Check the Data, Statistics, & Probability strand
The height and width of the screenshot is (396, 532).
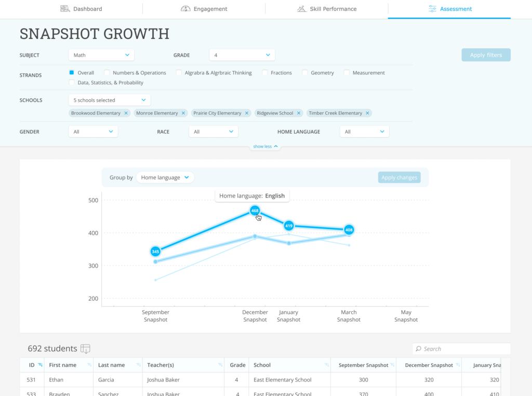coord(72,82)
